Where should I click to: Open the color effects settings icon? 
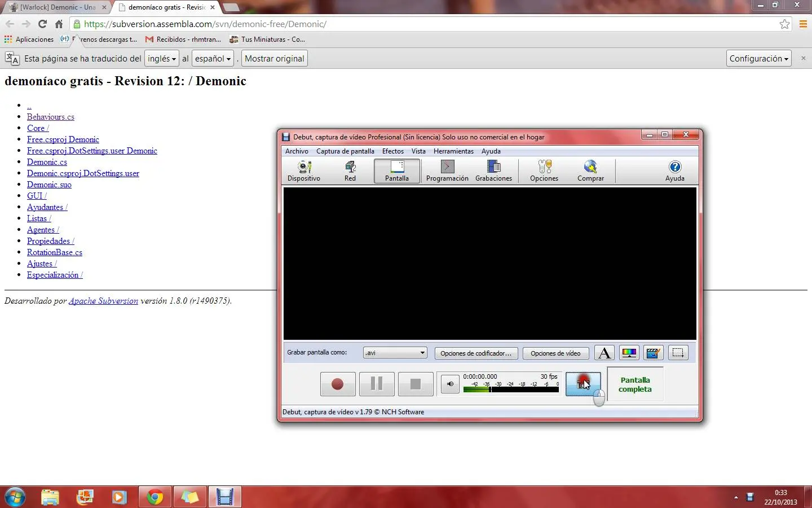pos(629,353)
